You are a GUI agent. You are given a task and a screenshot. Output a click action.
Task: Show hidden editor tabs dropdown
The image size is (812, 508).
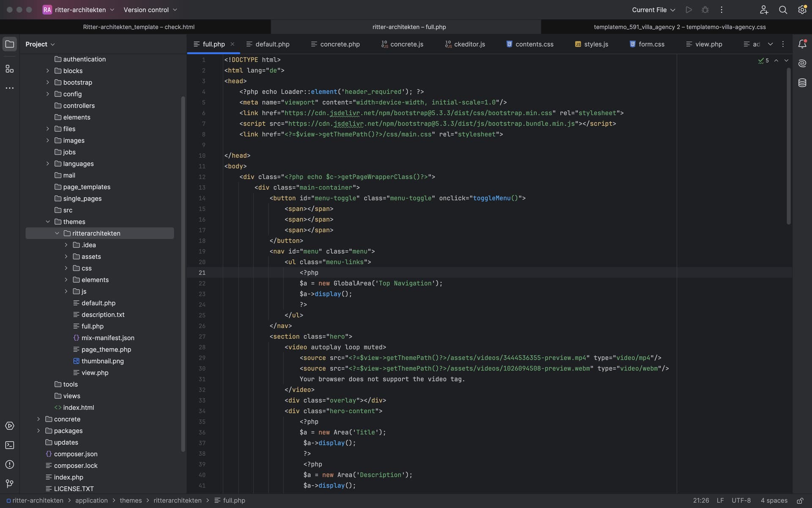click(770, 44)
